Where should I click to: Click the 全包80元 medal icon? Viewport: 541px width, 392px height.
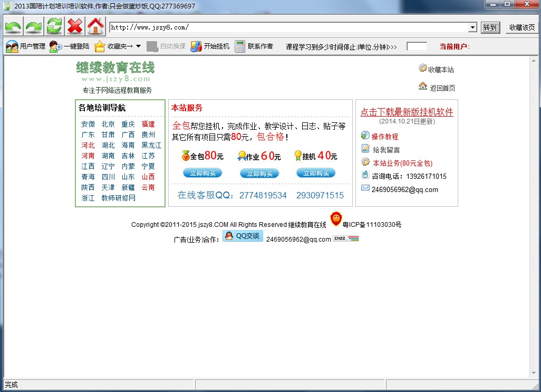[x=186, y=156]
